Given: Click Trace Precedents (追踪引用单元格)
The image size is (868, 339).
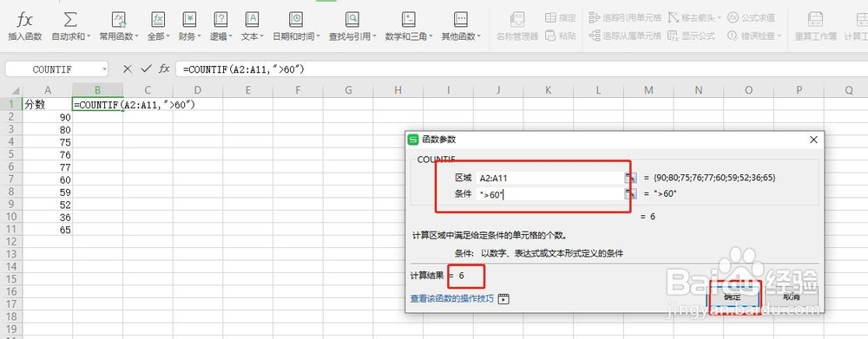Looking at the screenshot, I should click(x=625, y=17).
